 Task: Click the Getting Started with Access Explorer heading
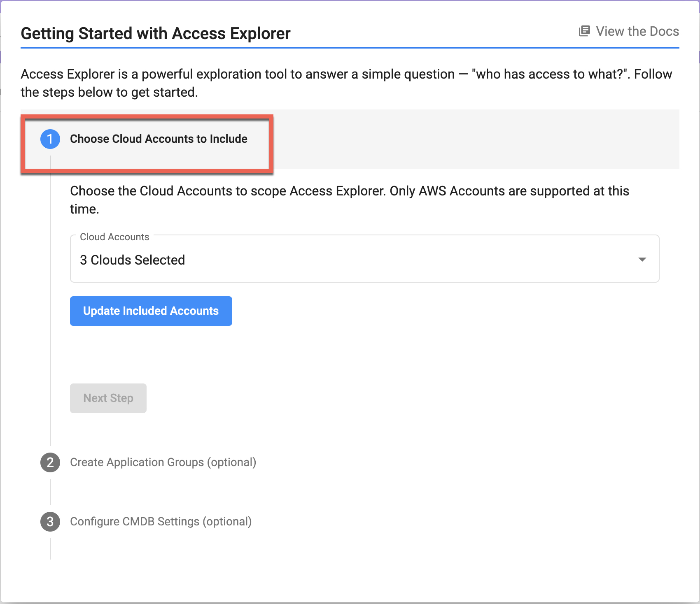[156, 34]
